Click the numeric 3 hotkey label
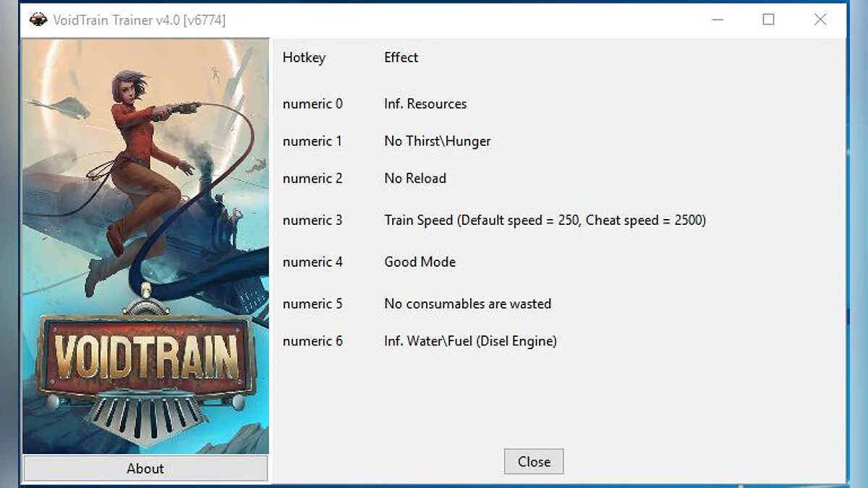 click(312, 221)
